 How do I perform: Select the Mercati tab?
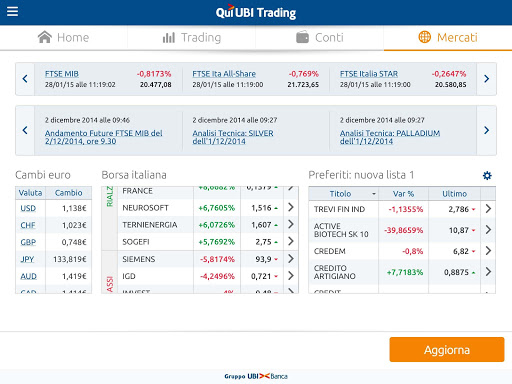click(x=448, y=37)
